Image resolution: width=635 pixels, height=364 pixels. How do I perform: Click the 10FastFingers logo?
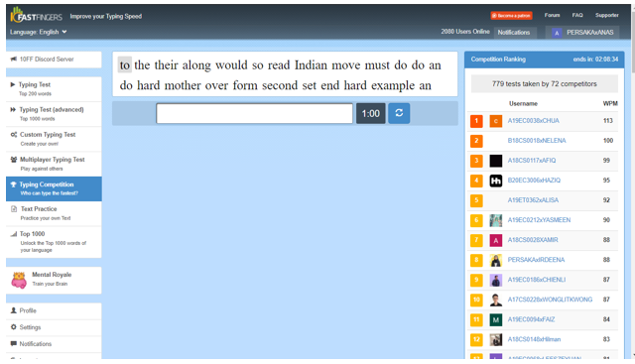(36, 16)
